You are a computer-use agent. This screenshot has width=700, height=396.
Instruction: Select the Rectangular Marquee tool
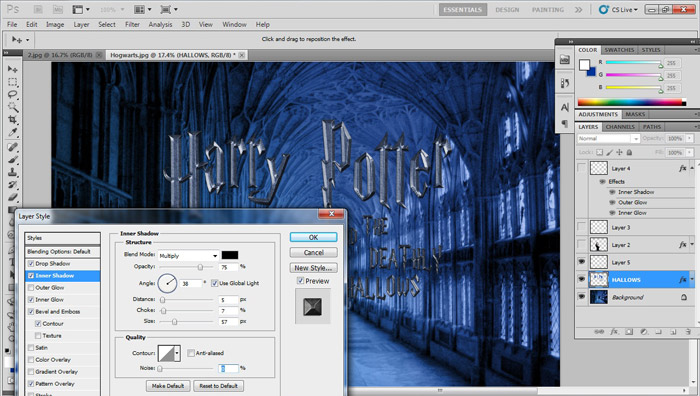click(12, 82)
